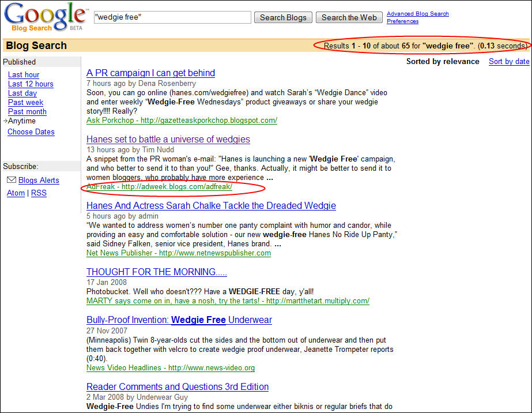This screenshot has width=532, height=413.
Task: Visit the MARTY multiply.com URL link
Action: coord(228,301)
